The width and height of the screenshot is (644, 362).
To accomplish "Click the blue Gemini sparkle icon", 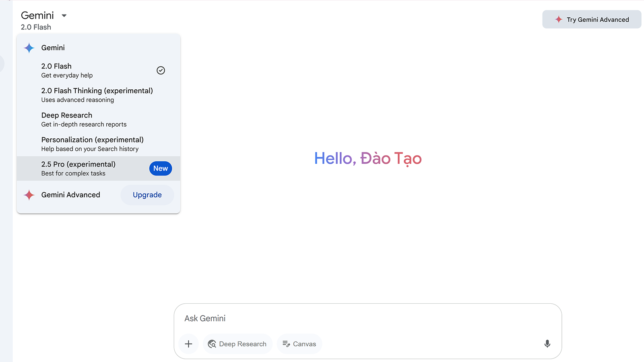I will click(29, 48).
